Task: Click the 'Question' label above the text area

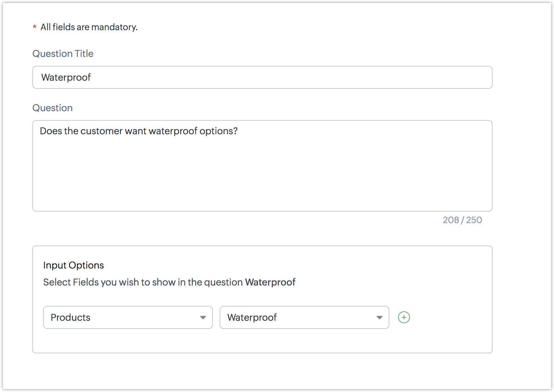Action: tap(52, 108)
